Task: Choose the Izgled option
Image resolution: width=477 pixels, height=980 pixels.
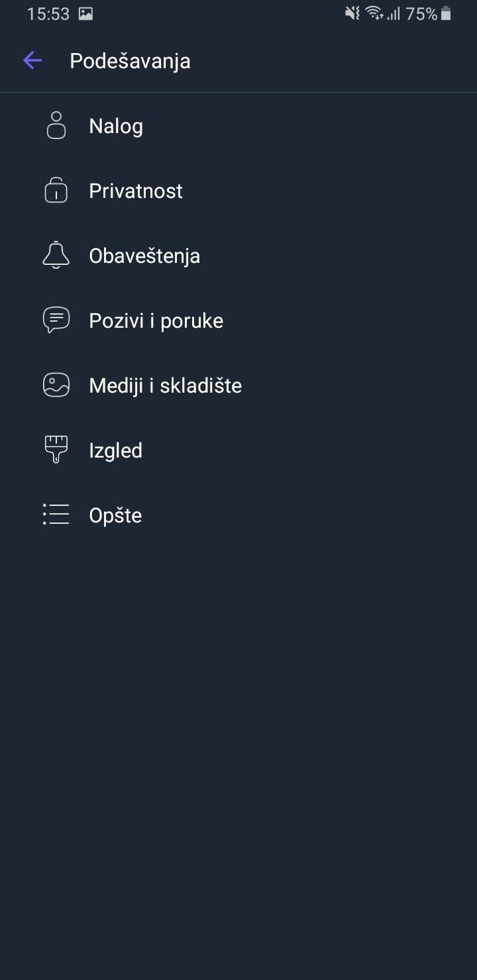Action: click(x=116, y=450)
